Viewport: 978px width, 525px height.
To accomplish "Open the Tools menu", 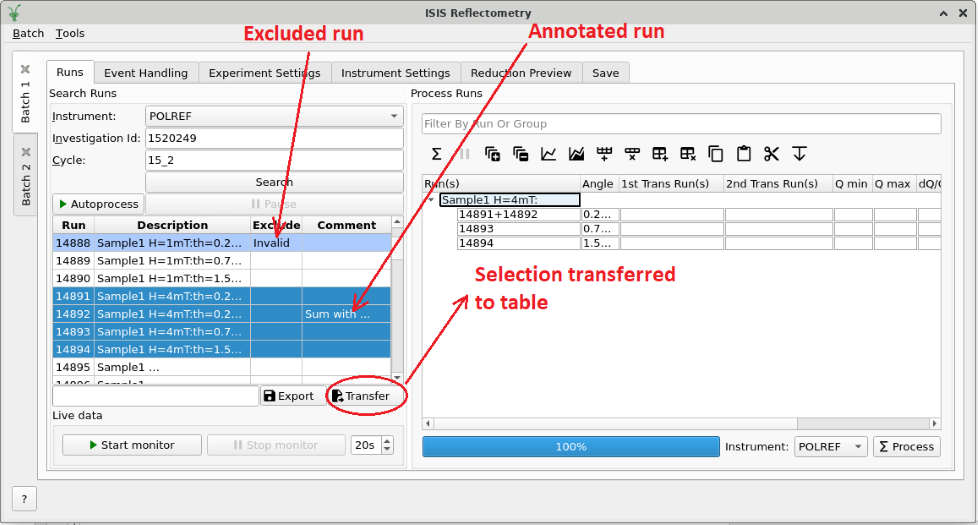I will (70, 33).
